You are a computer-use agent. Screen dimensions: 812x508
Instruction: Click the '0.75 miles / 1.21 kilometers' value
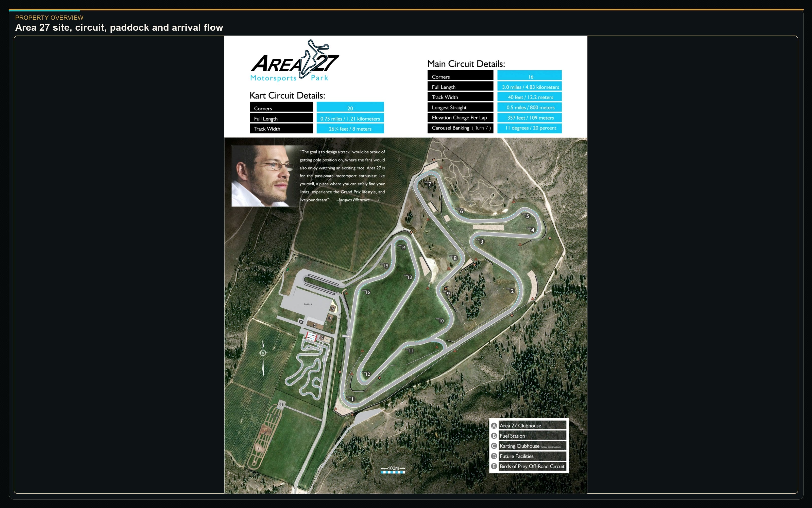(350, 119)
